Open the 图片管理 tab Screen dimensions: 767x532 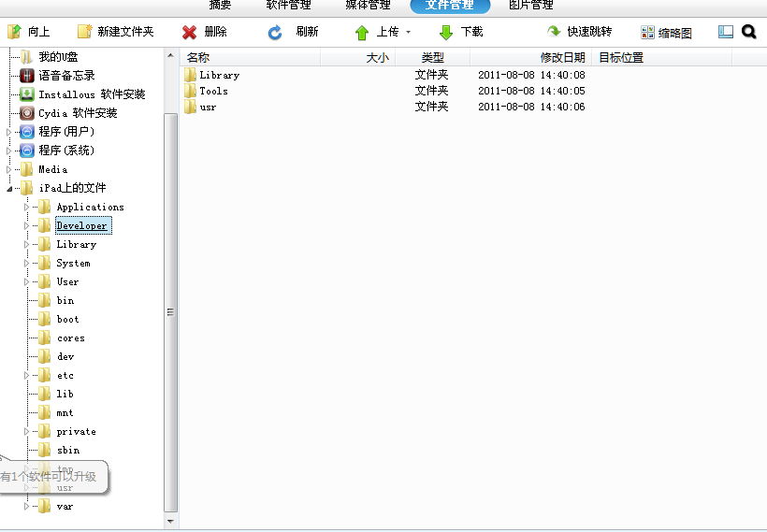[530, 6]
